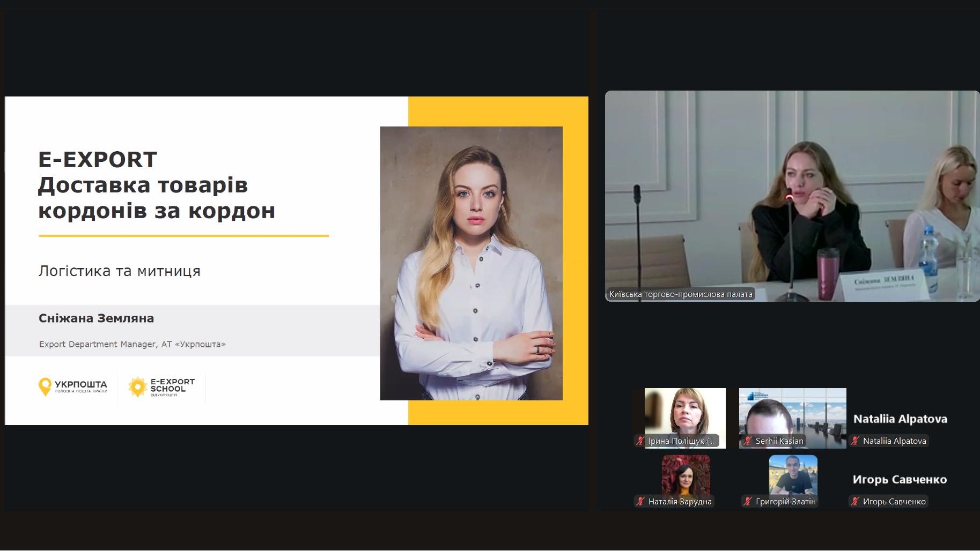
Task: Click the E-Export School sun logo
Action: point(138,386)
